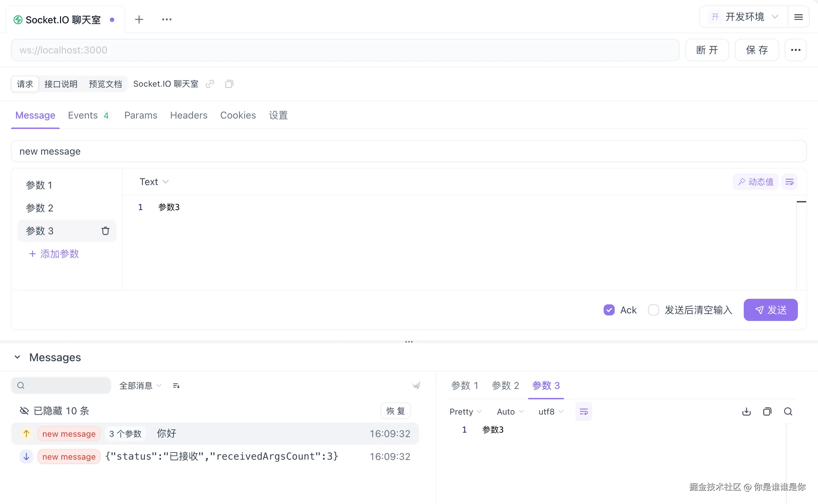Click the delete trash icon for 参数 3
The width and height of the screenshot is (818, 504).
click(x=105, y=231)
